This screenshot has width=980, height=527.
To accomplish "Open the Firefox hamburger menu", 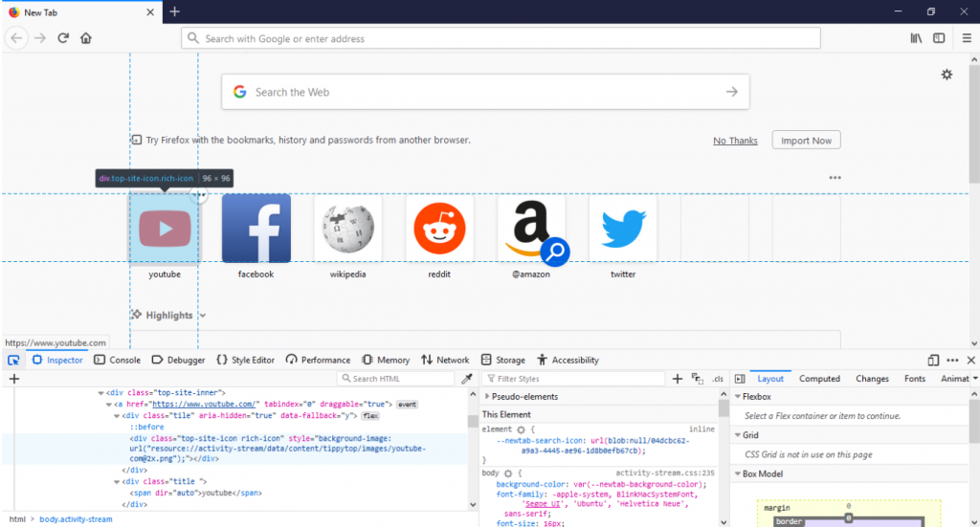I will coord(967,38).
